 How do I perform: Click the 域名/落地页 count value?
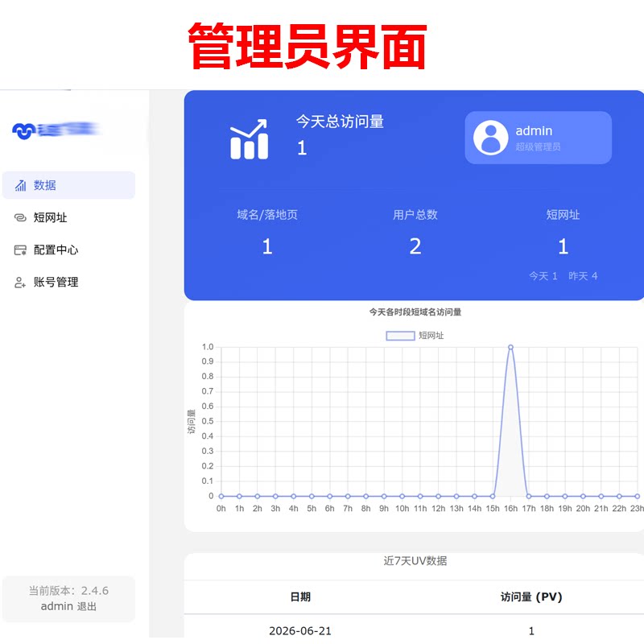(x=267, y=246)
